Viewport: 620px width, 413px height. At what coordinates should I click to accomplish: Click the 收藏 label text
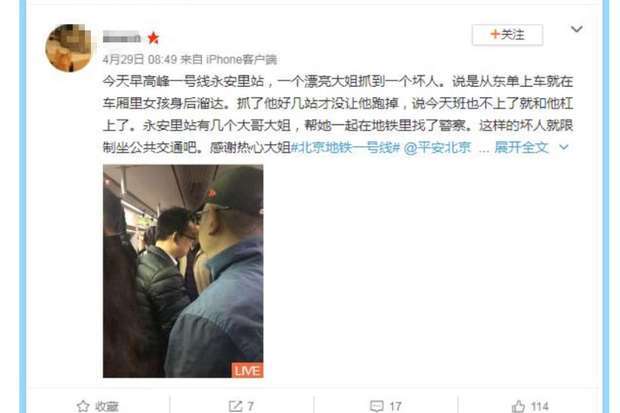(107, 407)
